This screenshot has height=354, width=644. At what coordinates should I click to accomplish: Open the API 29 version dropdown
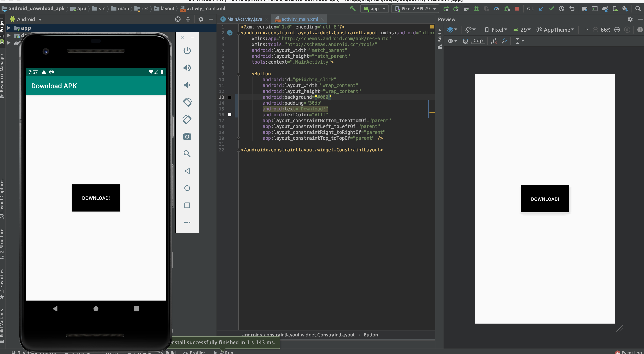[522, 30]
